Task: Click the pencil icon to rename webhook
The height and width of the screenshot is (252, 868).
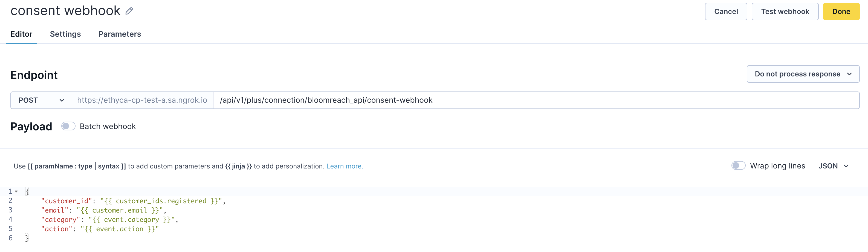Action: click(129, 11)
